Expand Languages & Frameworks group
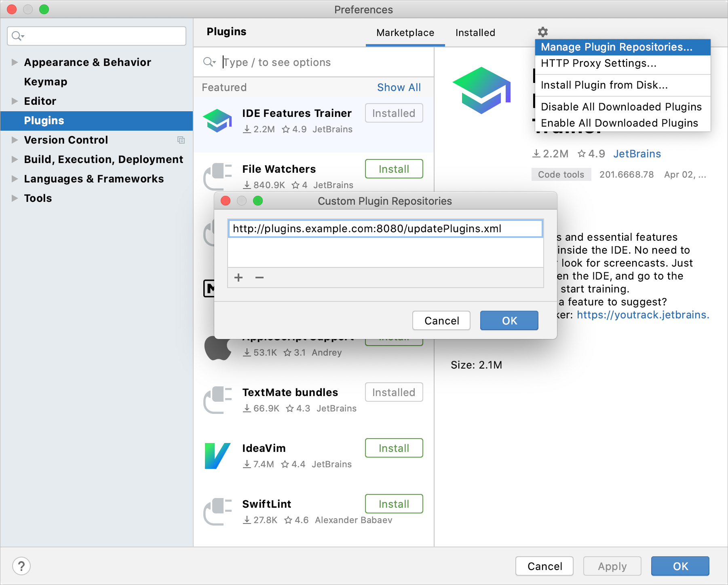Screen dimensions: 728x585 pyautogui.click(x=15, y=179)
